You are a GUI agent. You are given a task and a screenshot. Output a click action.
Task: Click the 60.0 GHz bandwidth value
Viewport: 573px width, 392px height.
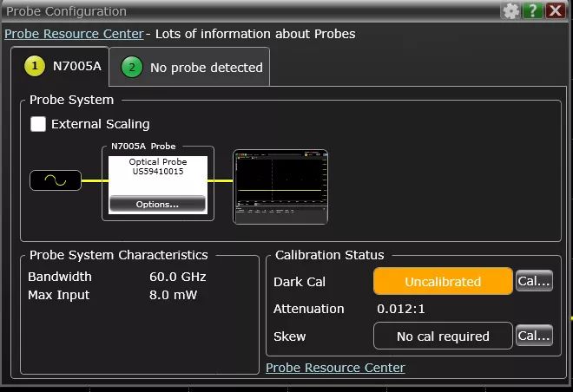coord(178,277)
